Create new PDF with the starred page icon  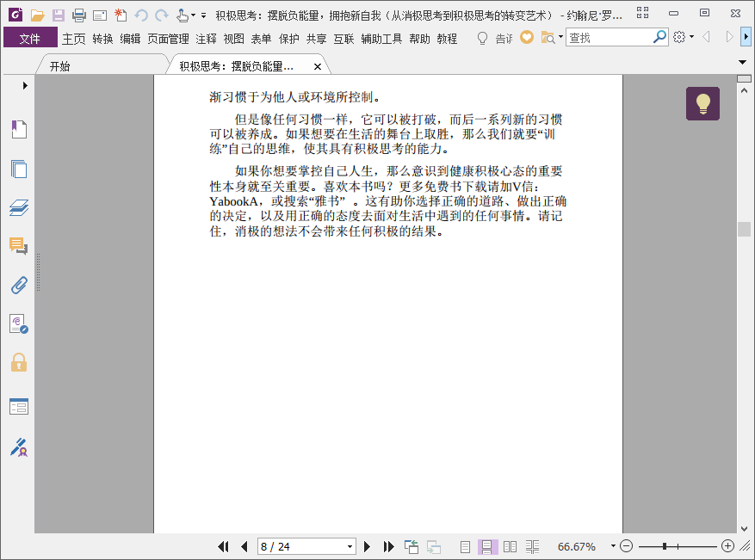121,15
